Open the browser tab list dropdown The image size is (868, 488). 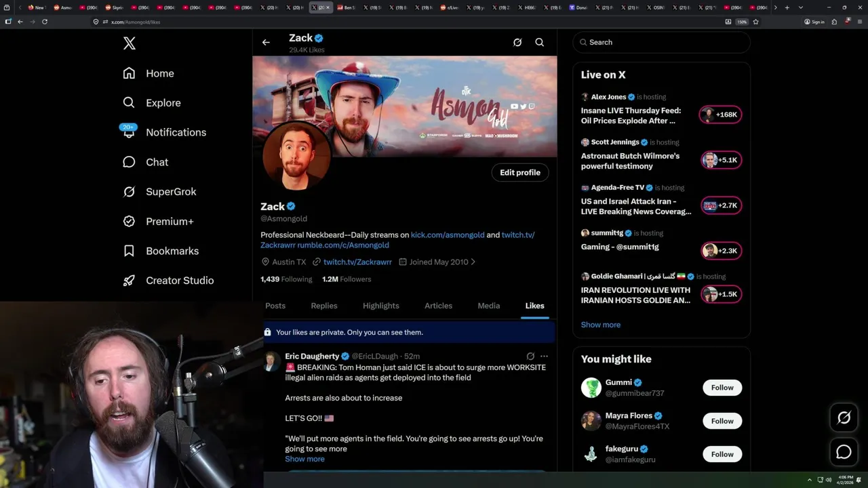[x=801, y=7]
